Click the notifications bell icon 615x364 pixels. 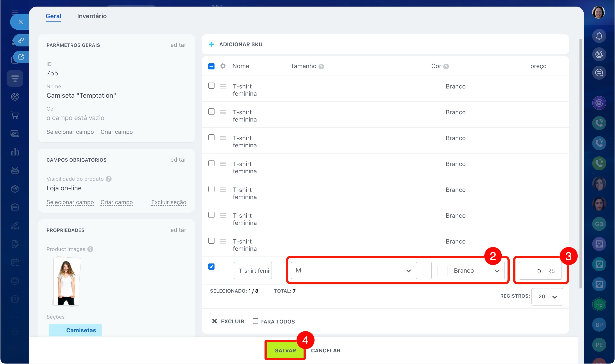[599, 36]
